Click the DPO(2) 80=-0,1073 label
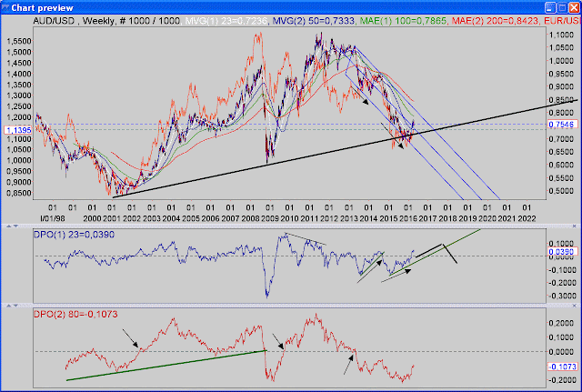The image size is (582, 392). [75, 315]
